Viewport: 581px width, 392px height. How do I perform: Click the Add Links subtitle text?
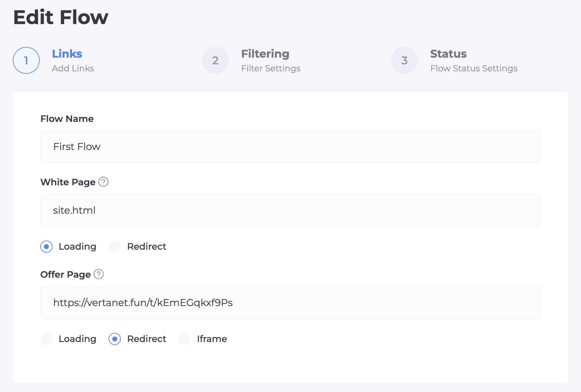(73, 68)
